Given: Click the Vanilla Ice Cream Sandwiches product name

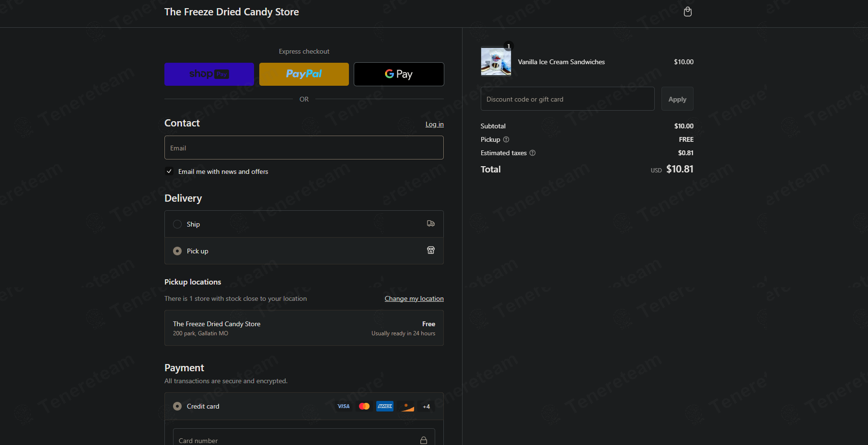Looking at the screenshot, I should tap(561, 62).
